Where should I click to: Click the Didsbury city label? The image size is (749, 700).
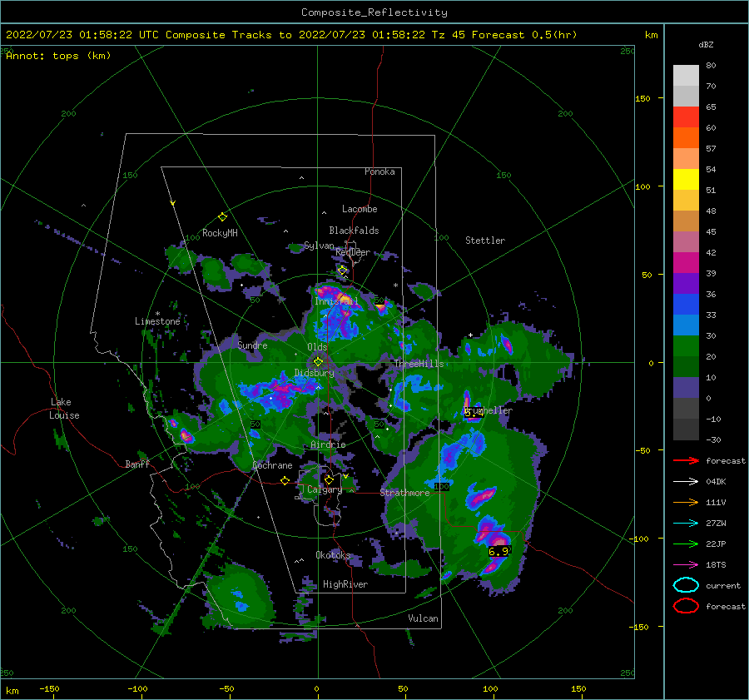click(x=314, y=373)
